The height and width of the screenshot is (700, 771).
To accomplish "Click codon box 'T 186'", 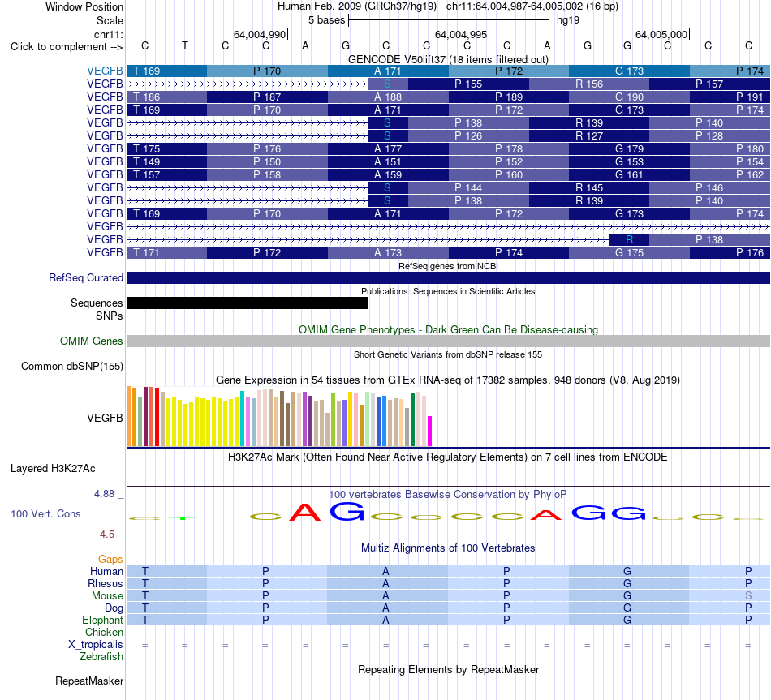I will 166,97.
